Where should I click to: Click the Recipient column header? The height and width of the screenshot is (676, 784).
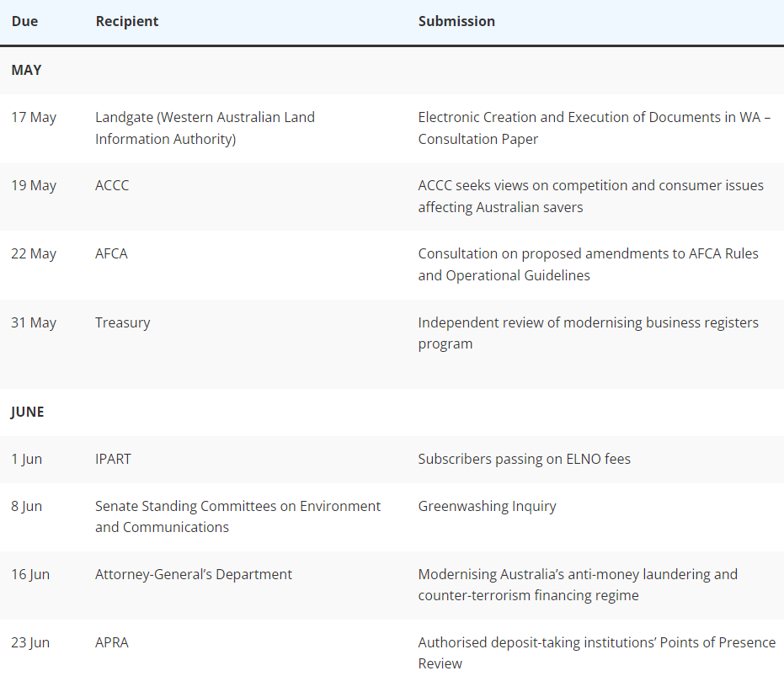tap(127, 22)
